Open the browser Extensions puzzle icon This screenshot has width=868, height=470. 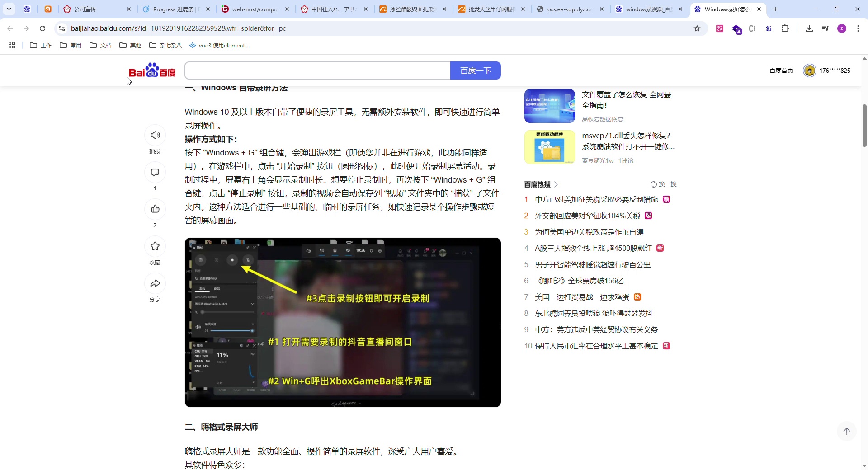click(785, 28)
